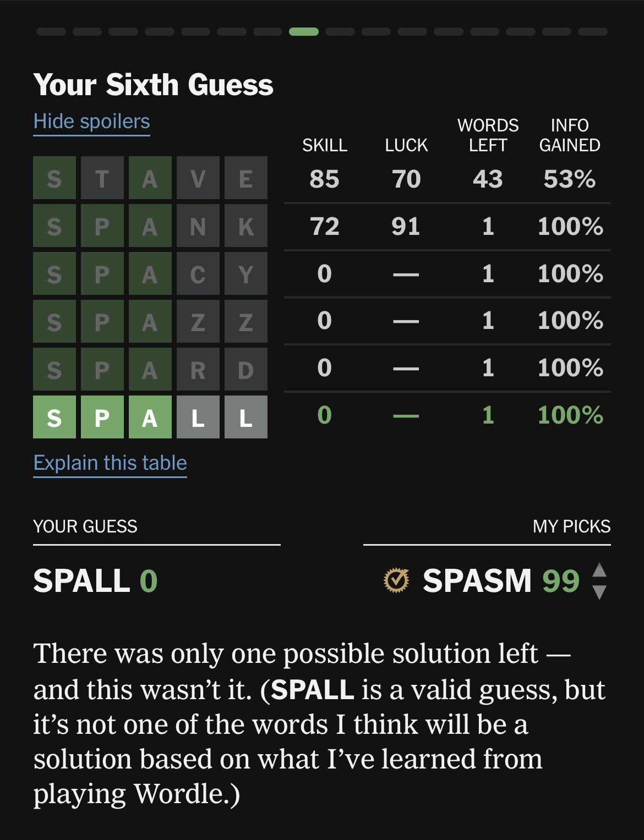The height and width of the screenshot is (840, 644).
Task: Click the MY PICKS heading
Action: pyautogui.click(x=571, y=526)
